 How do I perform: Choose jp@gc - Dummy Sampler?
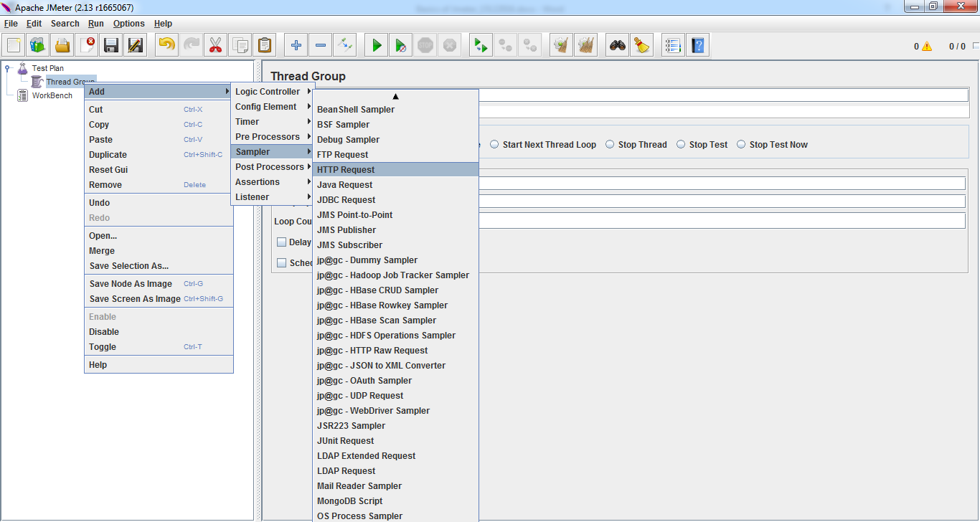[395, 260]
